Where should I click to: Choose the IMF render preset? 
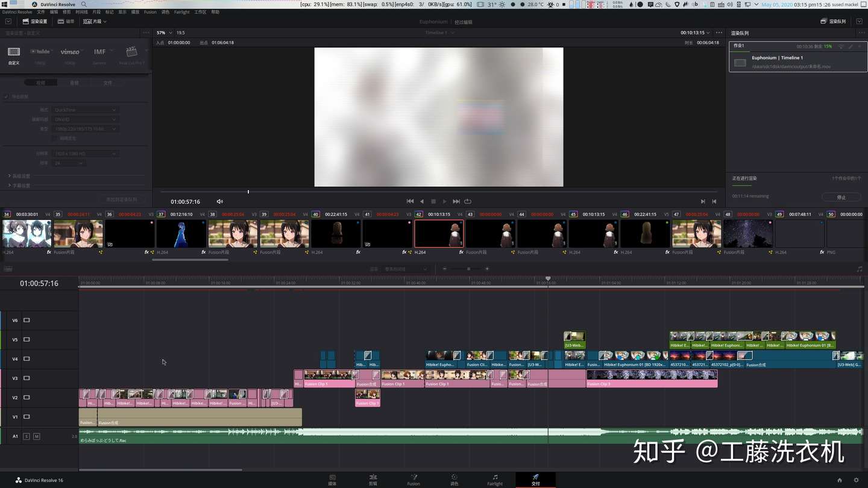coord(99,52)
